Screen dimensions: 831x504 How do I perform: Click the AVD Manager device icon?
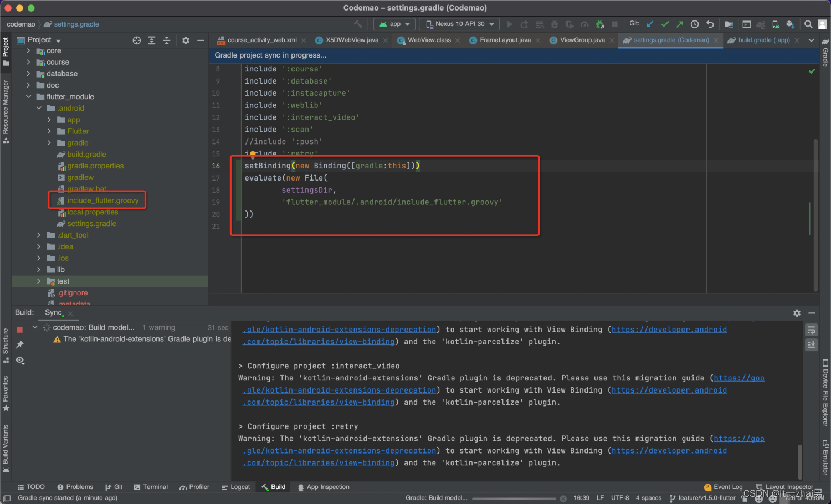776,24
